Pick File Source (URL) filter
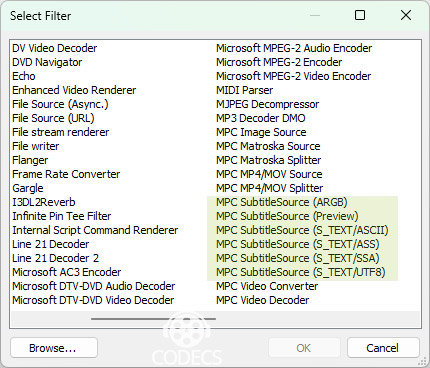 click(53, 118)
